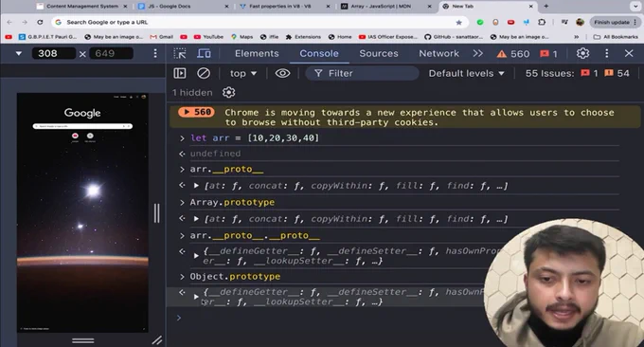
Task: Switch to the Sources tab
Action: click(x=379, y=53)
